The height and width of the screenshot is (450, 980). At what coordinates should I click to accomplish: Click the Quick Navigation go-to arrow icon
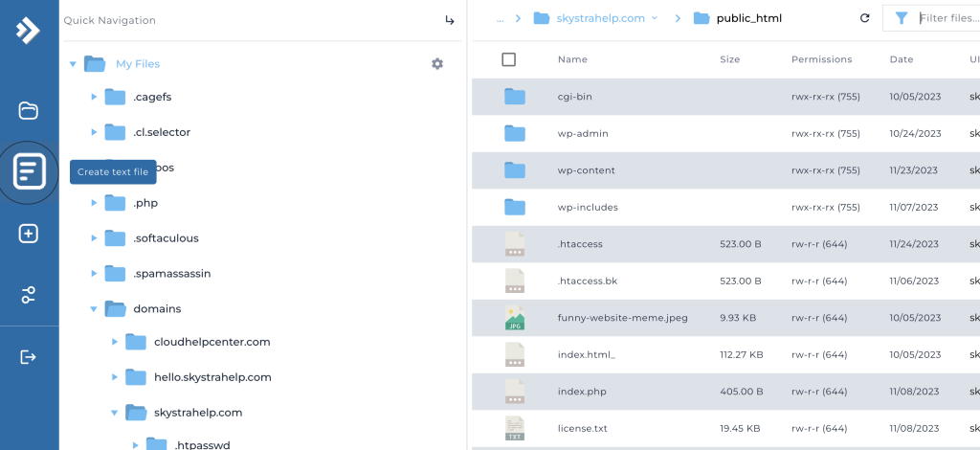[450, 20]
